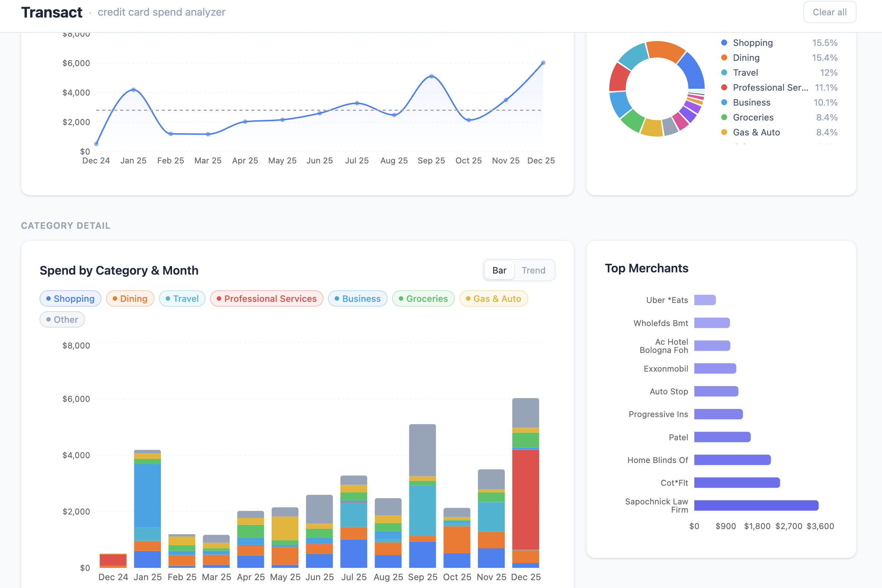The image size is (882, 588).
Task: Click the Uber *Eats merchant bar
Action: [705, 300]
